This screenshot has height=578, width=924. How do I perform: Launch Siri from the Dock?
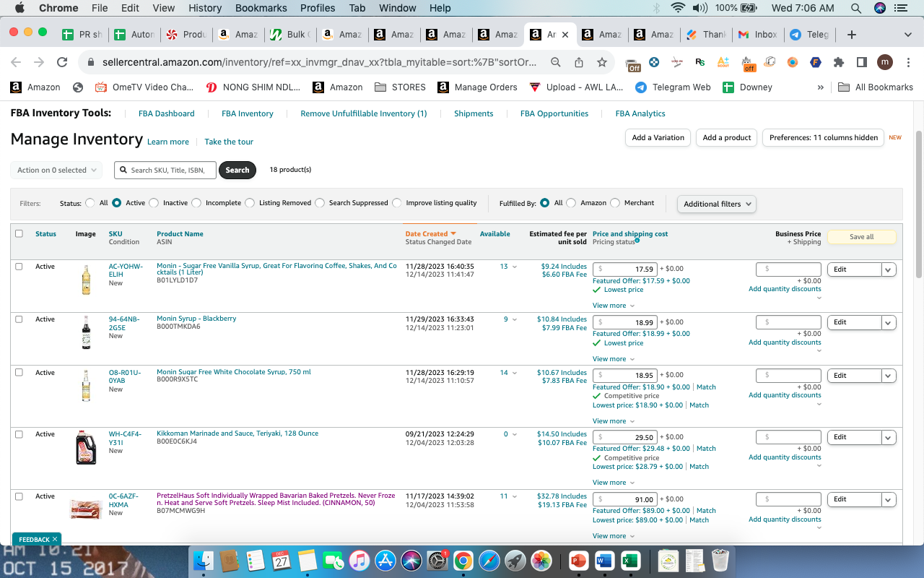point(411,560)
